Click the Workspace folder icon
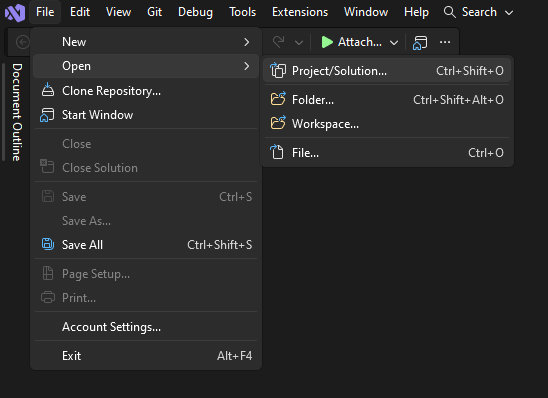This screenshot has width=548, height=398. (x=278, y=123)
